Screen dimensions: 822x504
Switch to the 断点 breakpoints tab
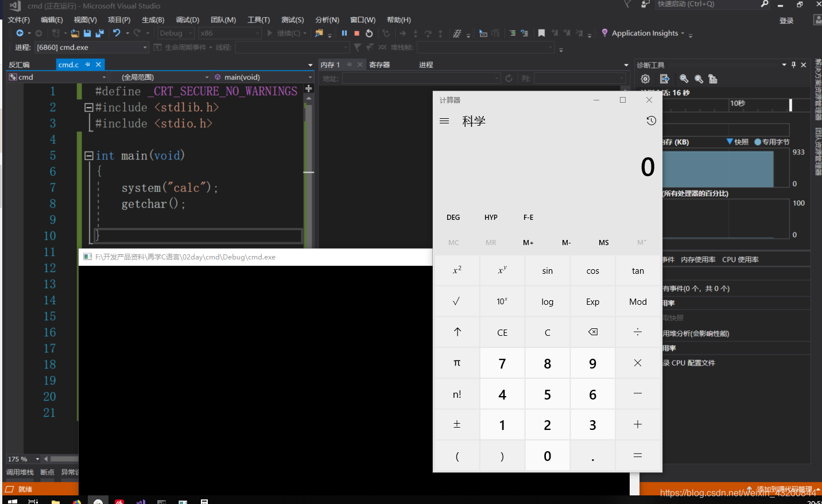pos(47,472)
